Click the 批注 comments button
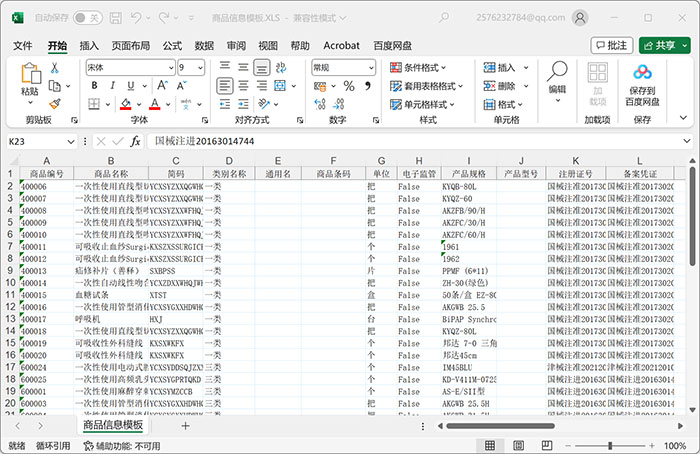This screenshot has height=454, width=700. 612,45
